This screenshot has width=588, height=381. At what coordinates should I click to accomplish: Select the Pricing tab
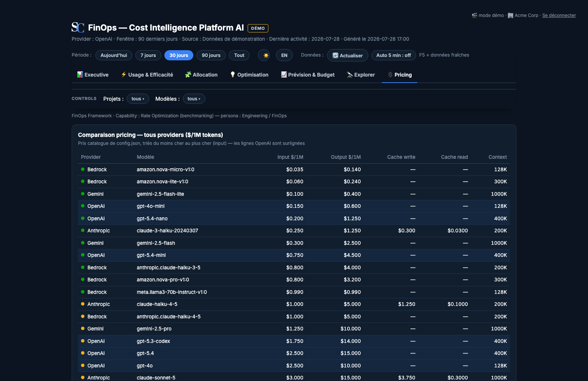[x=400, y=75]
